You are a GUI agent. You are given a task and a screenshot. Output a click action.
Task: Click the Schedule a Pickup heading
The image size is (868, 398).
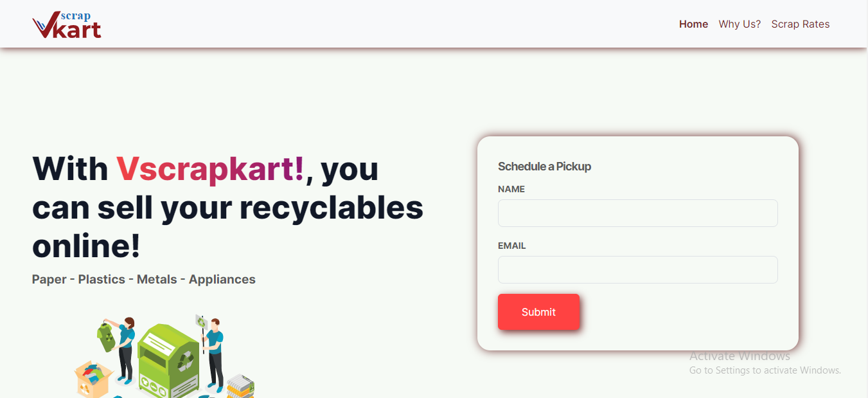click(544, 167)
